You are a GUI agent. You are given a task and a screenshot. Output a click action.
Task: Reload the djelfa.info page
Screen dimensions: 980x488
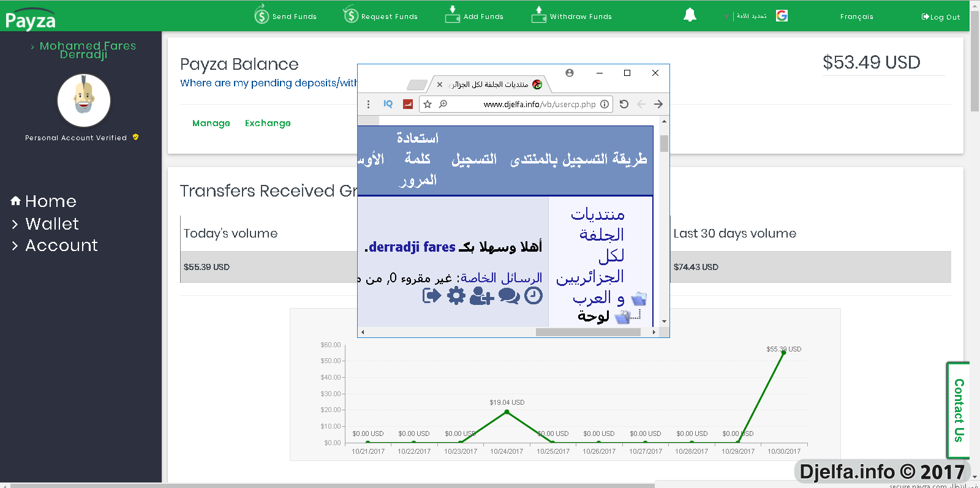pyautogui.click(x=624, y=104)
